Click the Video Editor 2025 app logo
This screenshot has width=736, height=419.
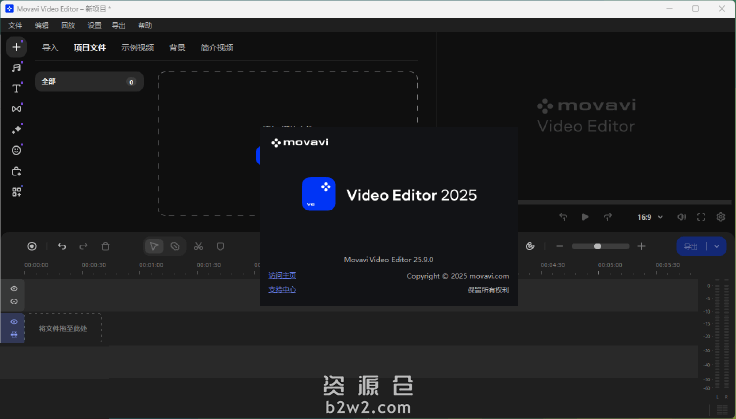coord(319,194)
